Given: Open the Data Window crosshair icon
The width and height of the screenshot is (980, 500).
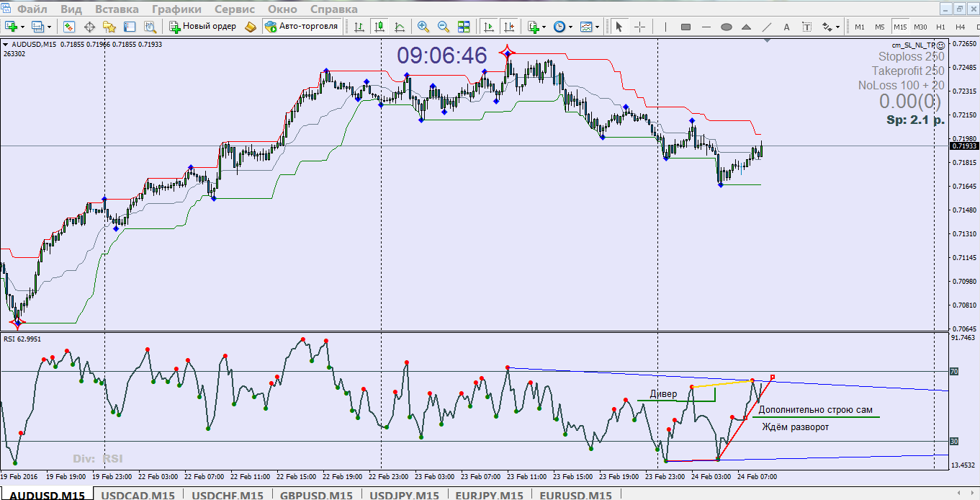Looking at the screenshot, I should point(90,27).
